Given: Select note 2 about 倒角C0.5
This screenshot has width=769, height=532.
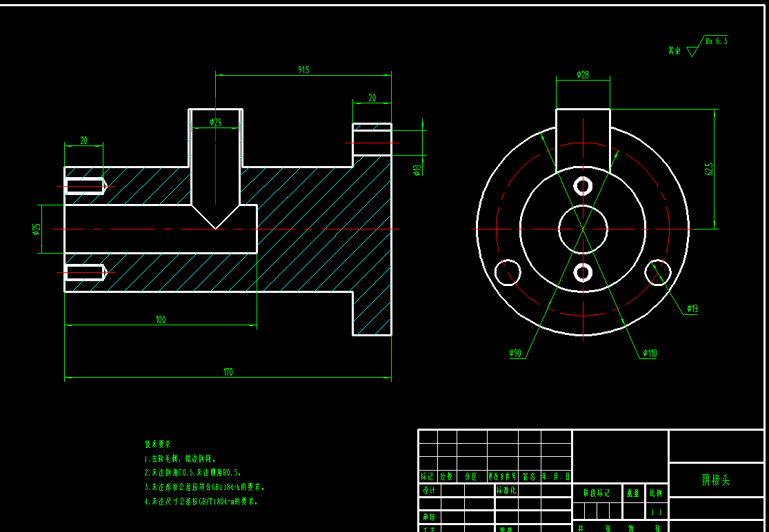Looking at the screenshot, I should tap(192, 473).
